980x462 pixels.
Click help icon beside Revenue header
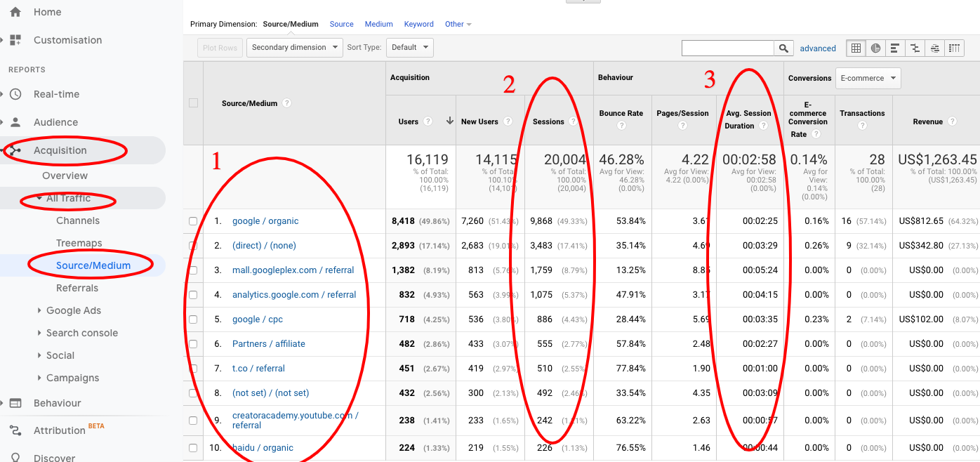pos(952,121)
